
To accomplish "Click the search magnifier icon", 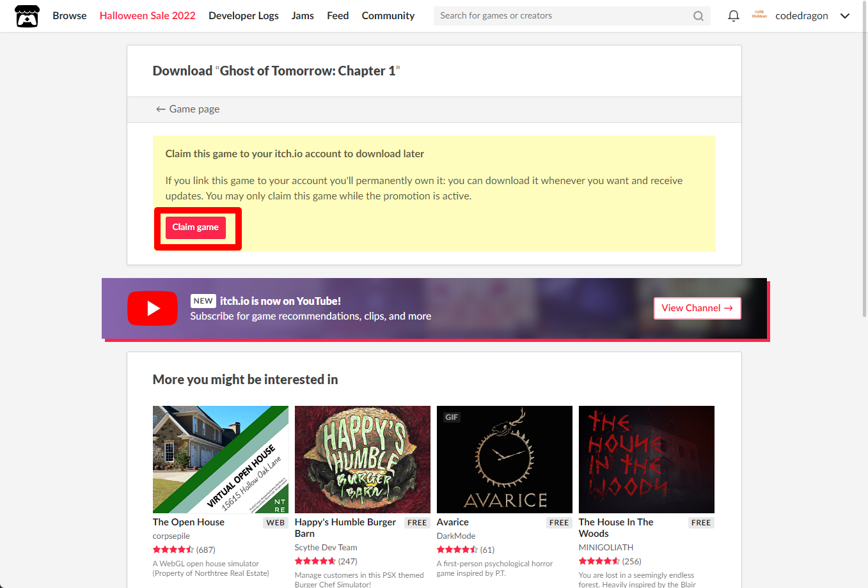I will [x=698, y=16].
